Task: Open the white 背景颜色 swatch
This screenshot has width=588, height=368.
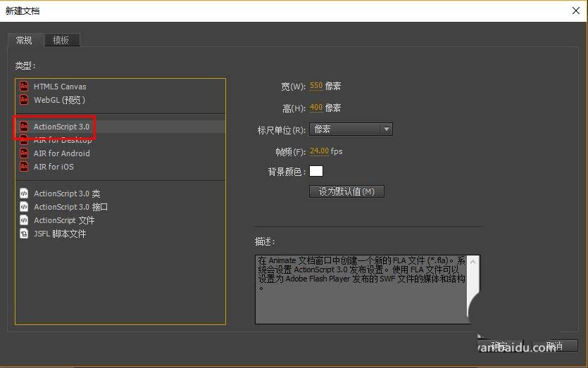Action: click(x=316, y=171)
